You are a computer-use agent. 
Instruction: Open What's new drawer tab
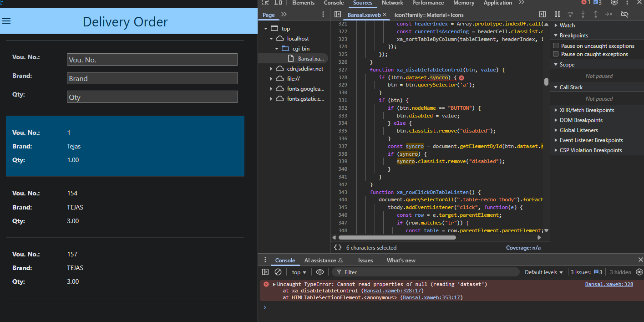[x=401, y=261]
